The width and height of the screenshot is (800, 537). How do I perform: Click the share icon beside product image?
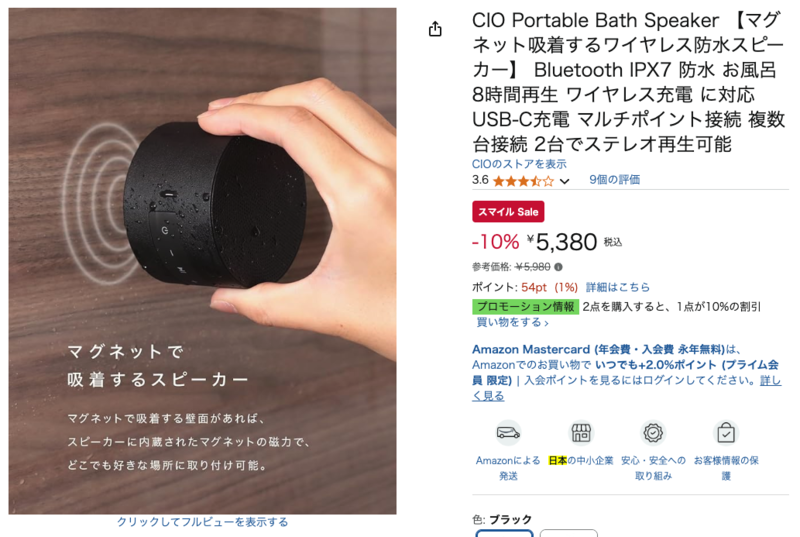(435, 29)
